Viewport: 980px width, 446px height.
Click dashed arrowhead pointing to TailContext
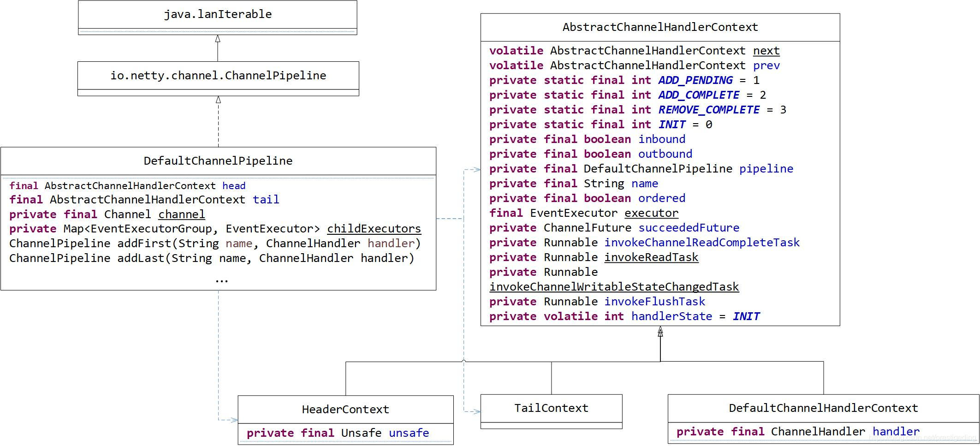pos(477,412)
